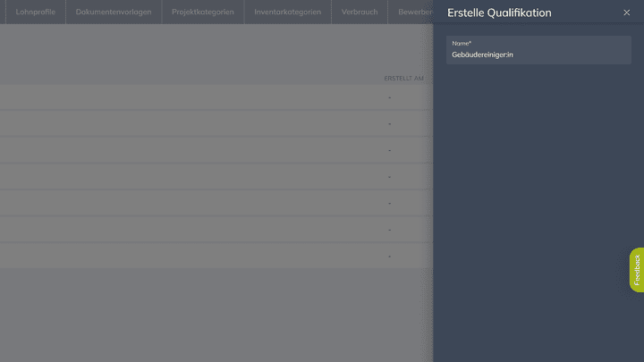
Task: Select the fourth row in the table
Action: coord(215,177)
